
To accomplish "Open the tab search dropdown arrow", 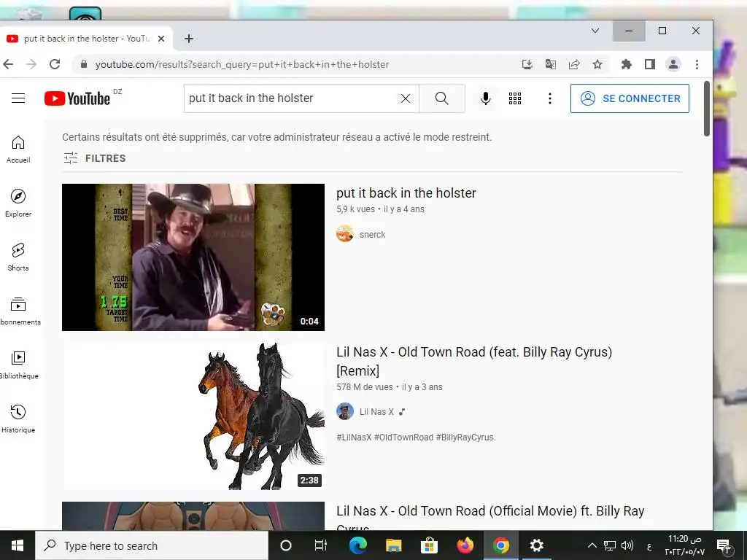I will coord(595,31).
